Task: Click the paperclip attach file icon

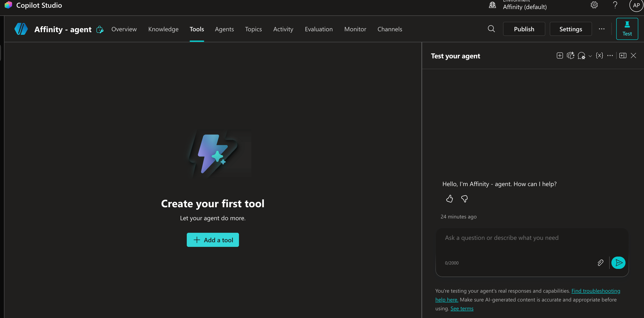Action: tap(600, 263)
